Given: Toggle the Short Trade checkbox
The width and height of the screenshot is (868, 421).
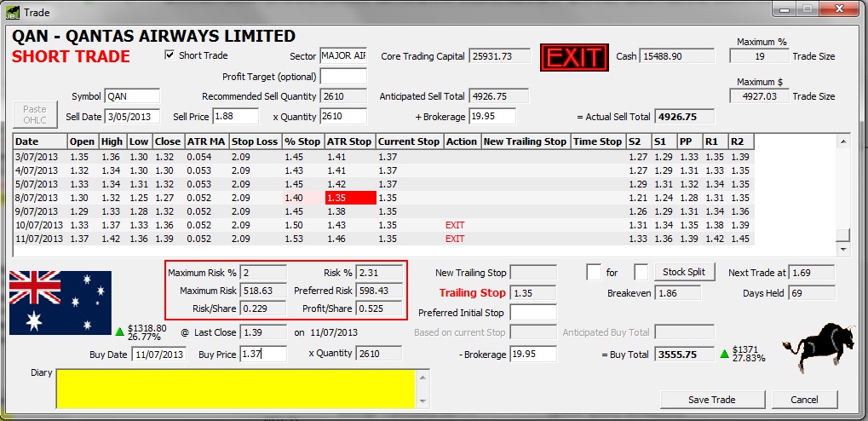Looking at the screenshot, I should pyautogui.click(x=170, y=55).
